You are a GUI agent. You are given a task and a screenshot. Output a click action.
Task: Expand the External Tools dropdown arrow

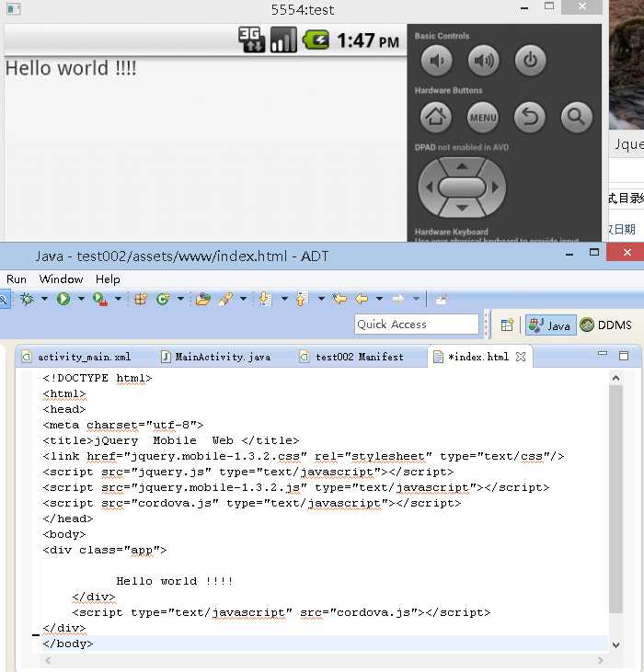point(118,299)
